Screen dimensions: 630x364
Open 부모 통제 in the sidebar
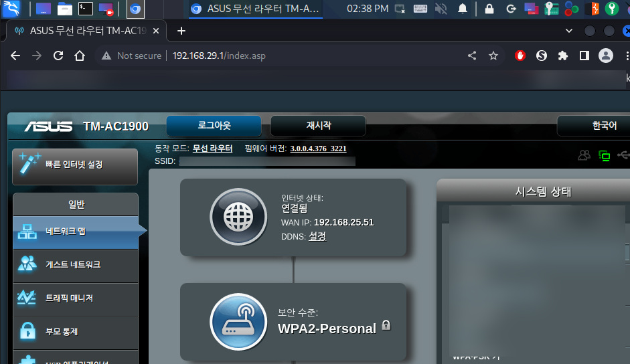tap(76, 333)
